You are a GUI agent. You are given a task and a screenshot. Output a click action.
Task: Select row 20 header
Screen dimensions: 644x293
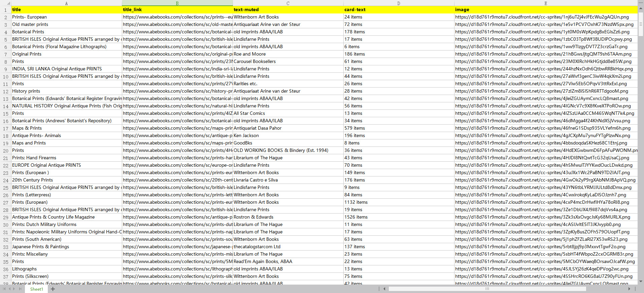point(5,151)
